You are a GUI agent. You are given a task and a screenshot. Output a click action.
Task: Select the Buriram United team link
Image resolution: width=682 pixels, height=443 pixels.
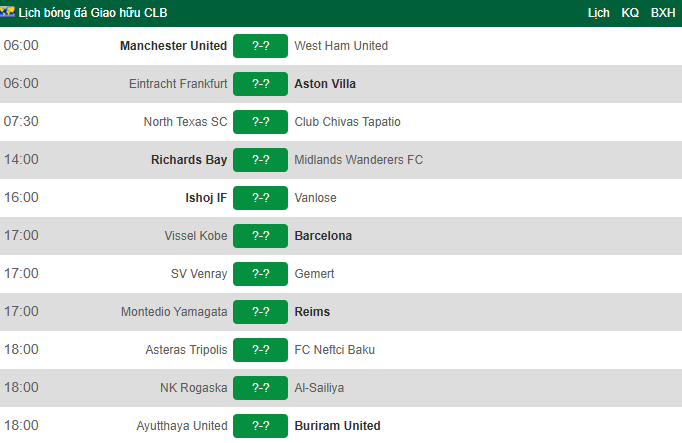[337, 426]
